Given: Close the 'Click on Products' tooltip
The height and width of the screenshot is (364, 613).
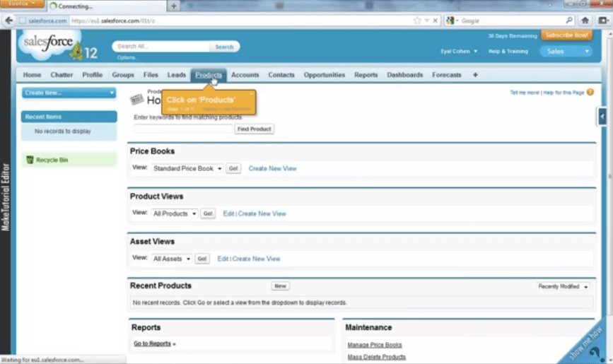Looking at the screenshot, I should (x=252, y=93).
